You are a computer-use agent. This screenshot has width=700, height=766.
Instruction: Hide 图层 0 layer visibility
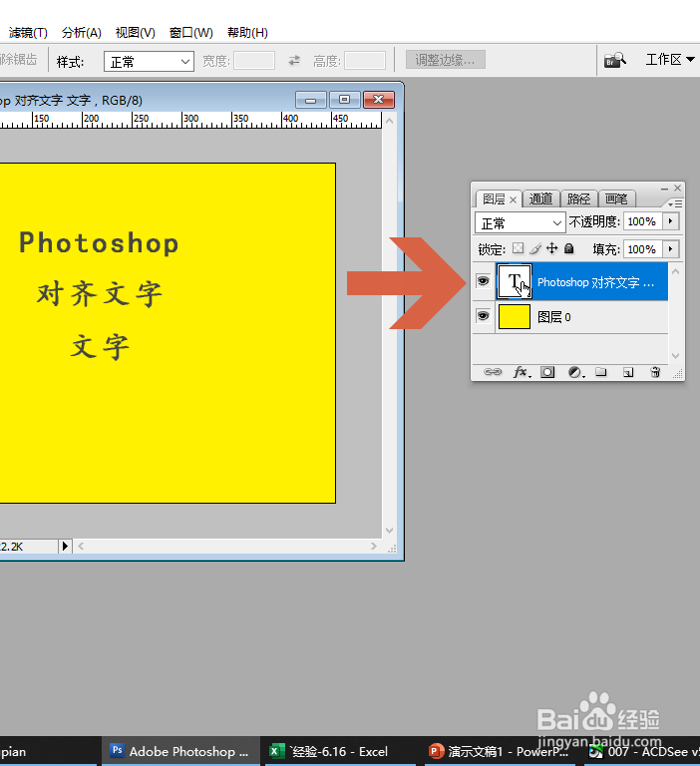(x=483, y=316)
